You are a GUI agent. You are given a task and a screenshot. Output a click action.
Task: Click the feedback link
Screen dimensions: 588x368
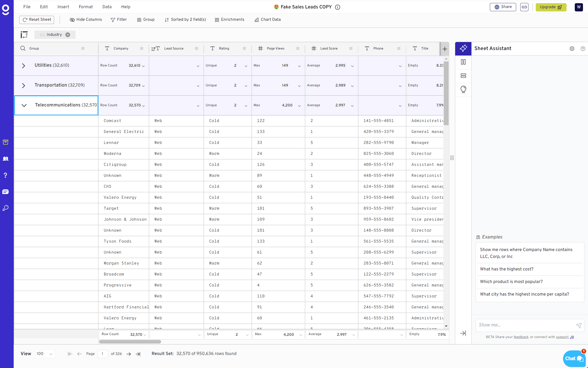tap(521, 337)
